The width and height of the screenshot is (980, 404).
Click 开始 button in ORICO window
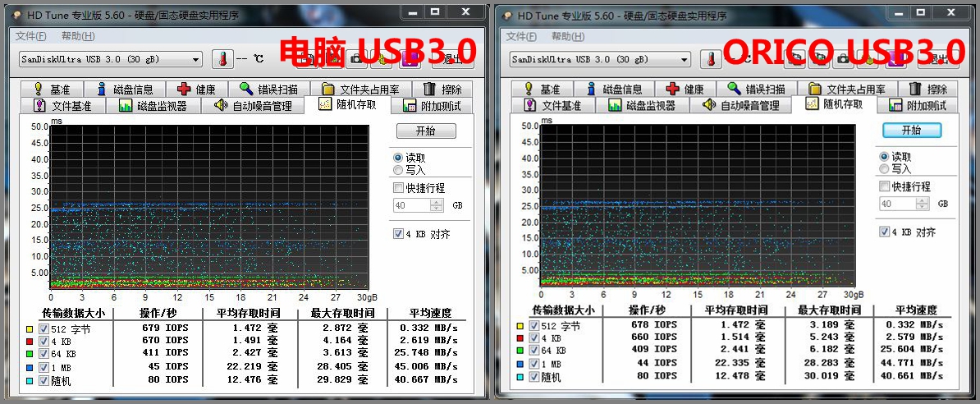tap(911, 130)
